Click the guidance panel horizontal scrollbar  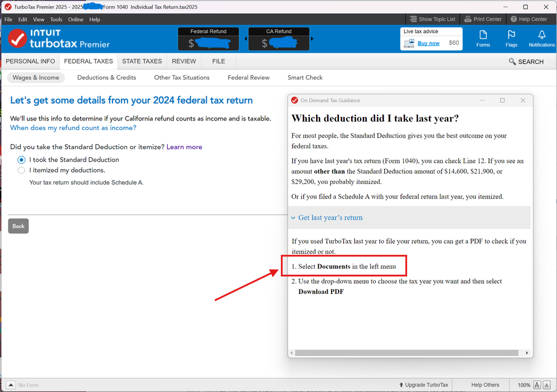pyautogui.click(x=406, y=353)
